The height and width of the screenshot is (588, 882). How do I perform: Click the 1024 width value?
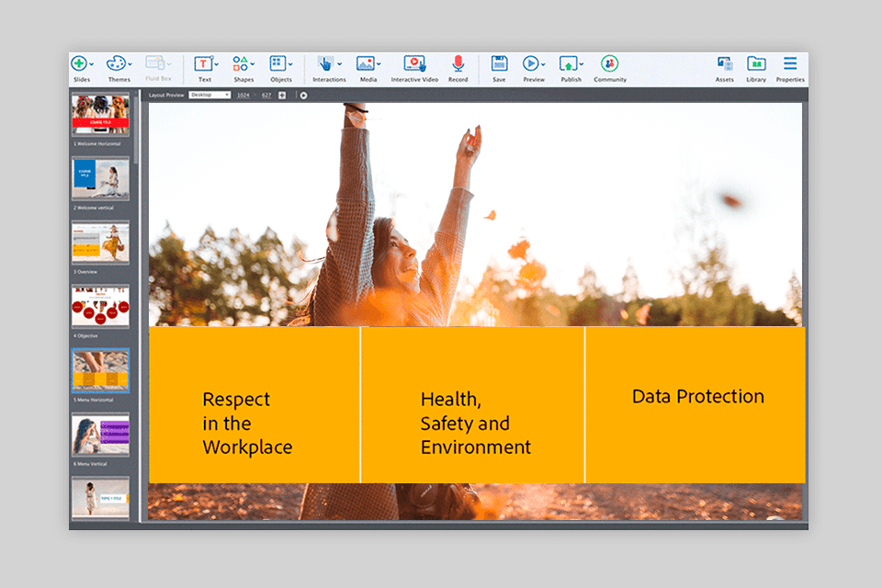tap(243, 96)
